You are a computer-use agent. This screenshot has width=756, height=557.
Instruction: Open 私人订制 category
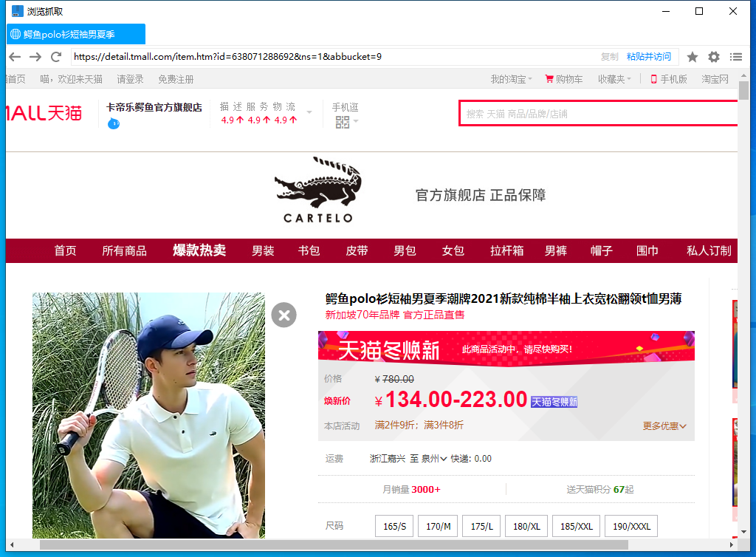[709, 250]
